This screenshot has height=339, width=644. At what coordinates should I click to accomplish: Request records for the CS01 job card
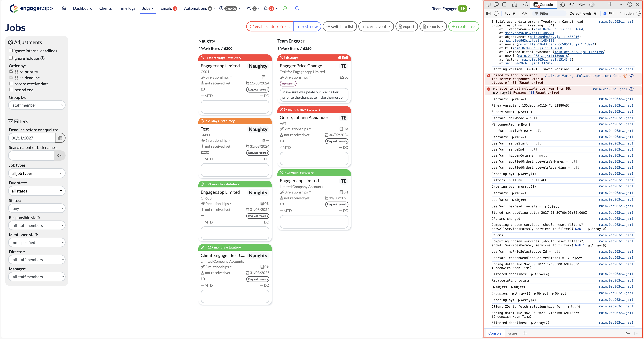click(x=258, y=89)
